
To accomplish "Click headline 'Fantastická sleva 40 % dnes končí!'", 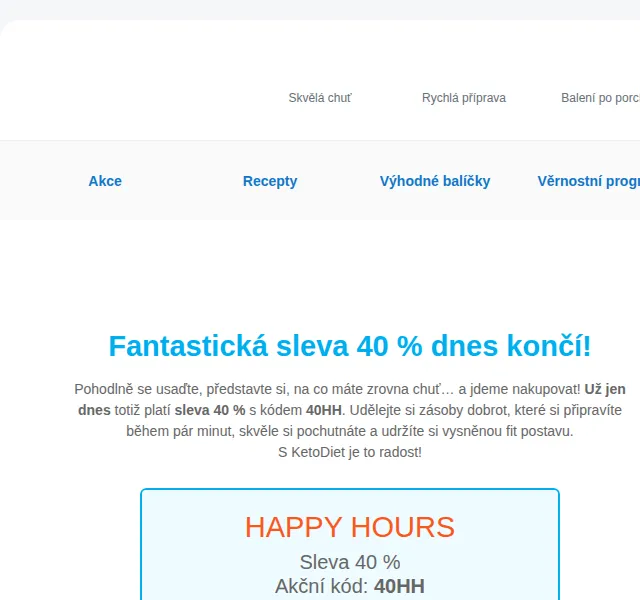I will click(350, 346).
